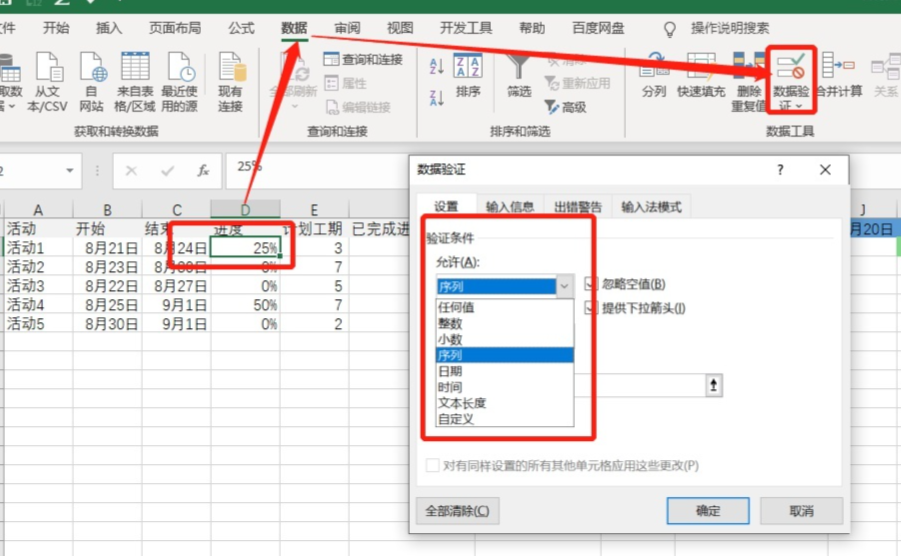Select the 活动3 cell

(x=38, y=286)
